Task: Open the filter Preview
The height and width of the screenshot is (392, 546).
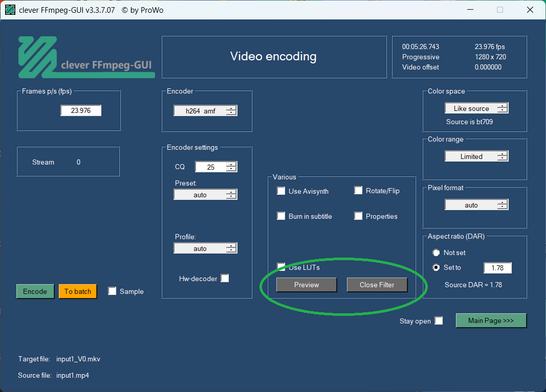Action: pyautogui.click(x=307, y=285)
